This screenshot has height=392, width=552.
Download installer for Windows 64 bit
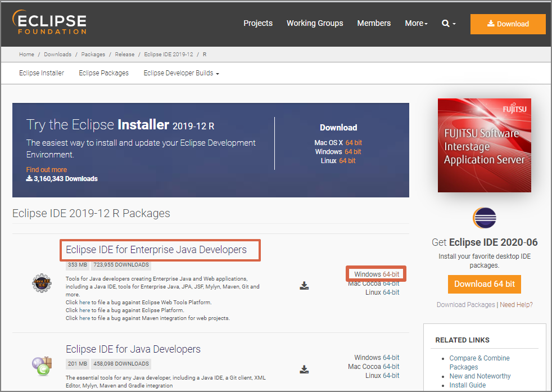tap(353, 152)
